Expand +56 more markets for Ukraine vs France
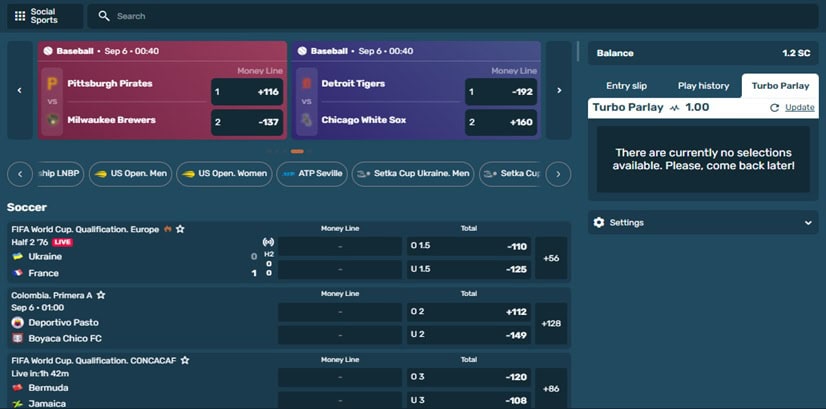 550,258
